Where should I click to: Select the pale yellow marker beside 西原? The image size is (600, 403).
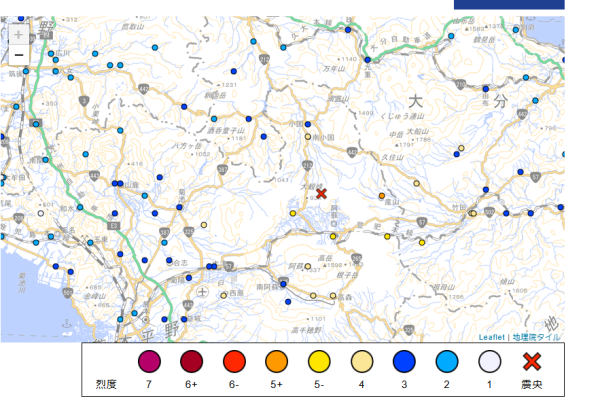coord(224,295)
